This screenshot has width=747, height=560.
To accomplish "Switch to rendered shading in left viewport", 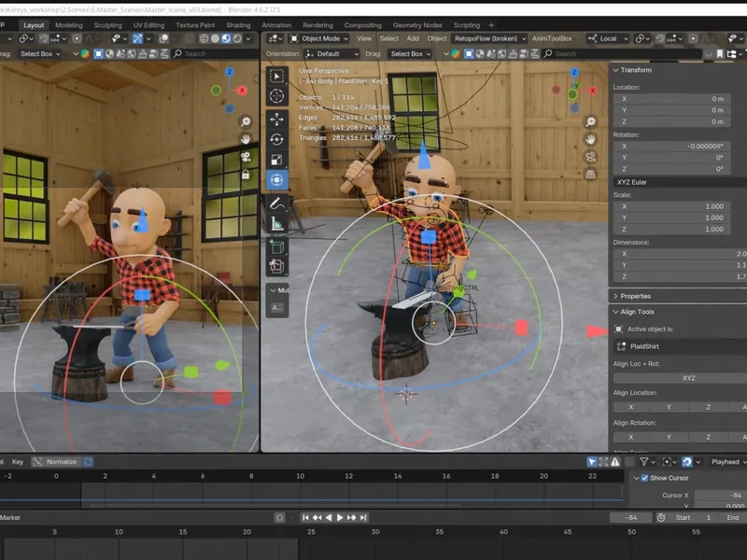I will [237, 38].
